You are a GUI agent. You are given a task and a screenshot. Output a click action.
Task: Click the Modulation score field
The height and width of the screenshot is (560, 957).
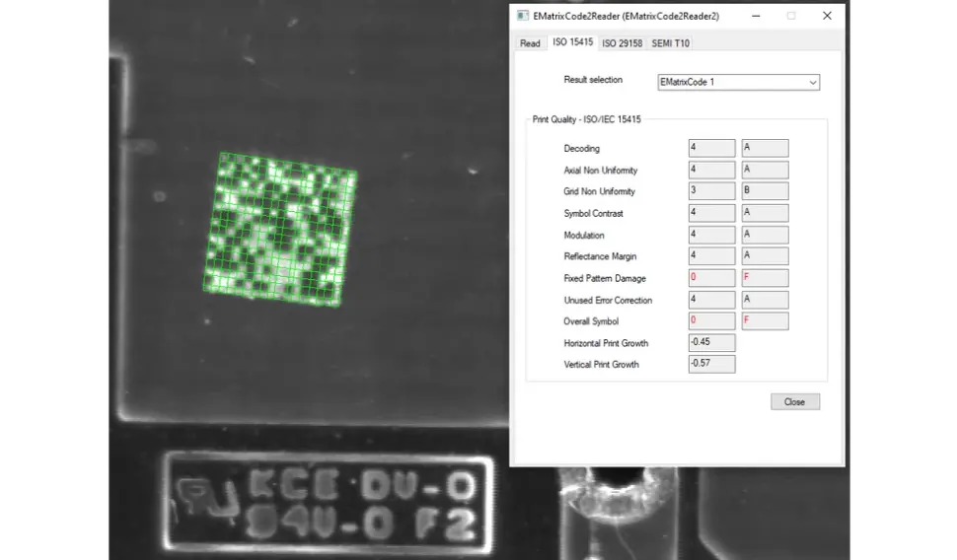(x=711, y=235)
